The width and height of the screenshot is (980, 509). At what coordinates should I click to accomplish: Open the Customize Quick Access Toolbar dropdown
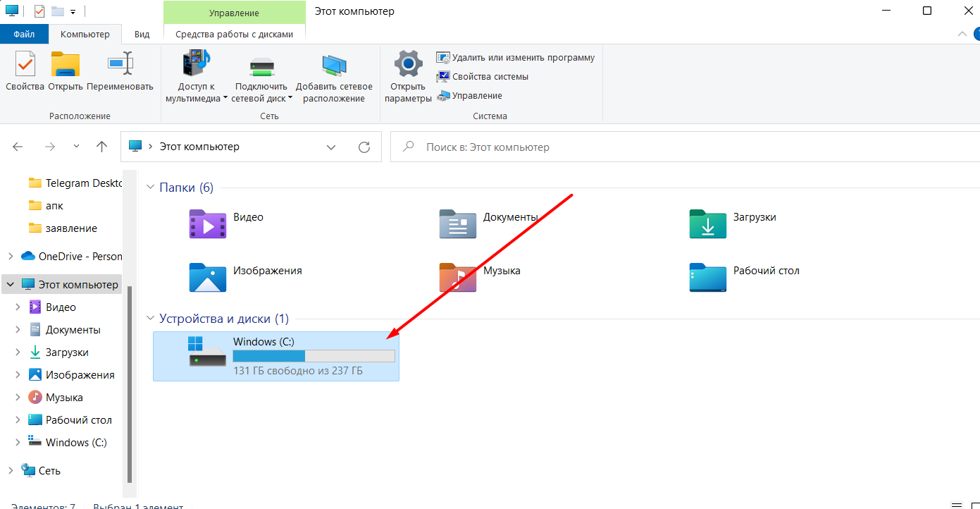pos(73,12)
